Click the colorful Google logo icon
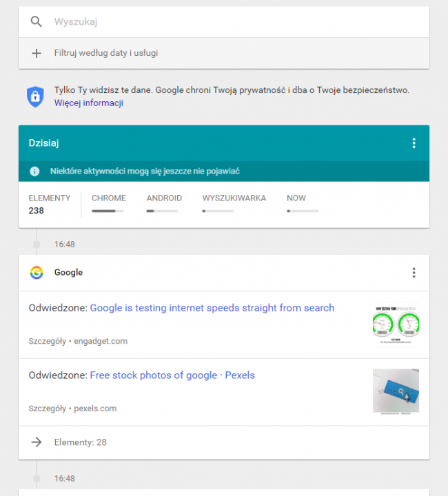This screenshot has height=496, width=448. click(37, 272)
